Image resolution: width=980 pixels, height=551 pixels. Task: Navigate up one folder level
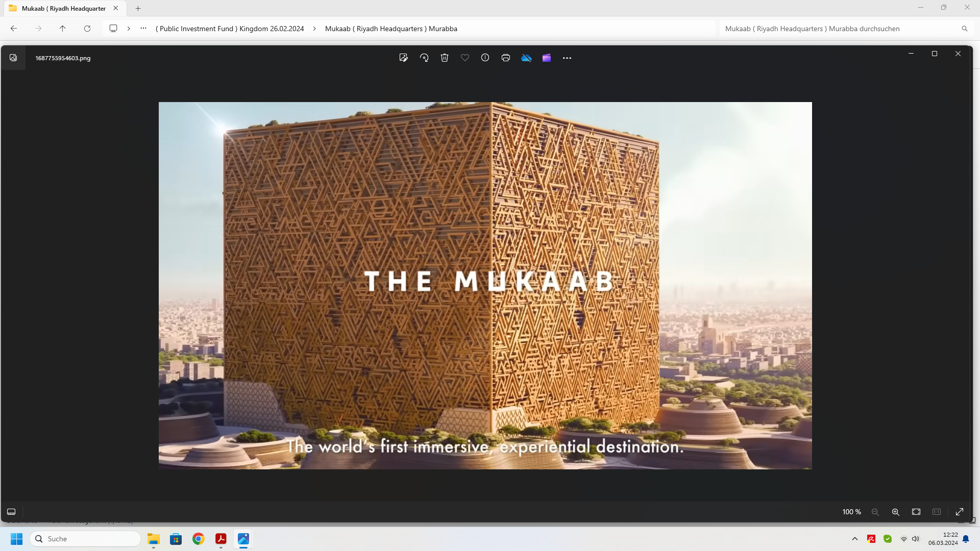[63, 29]
